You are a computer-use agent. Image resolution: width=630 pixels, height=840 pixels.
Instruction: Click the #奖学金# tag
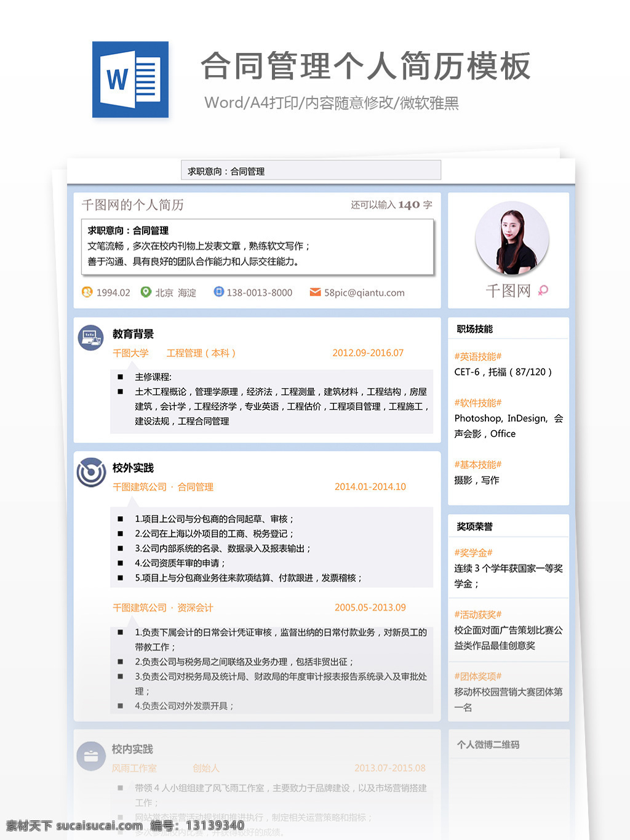(473, 553)
